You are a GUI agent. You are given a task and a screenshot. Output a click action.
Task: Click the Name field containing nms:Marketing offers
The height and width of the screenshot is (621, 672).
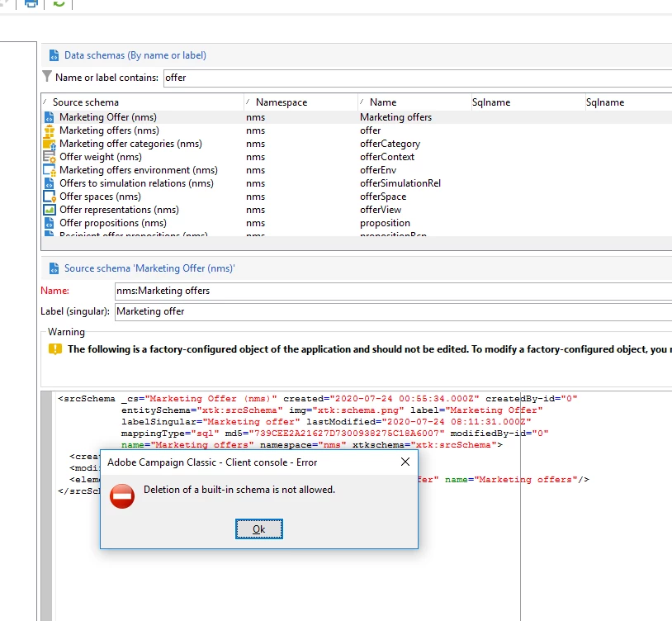393,291
